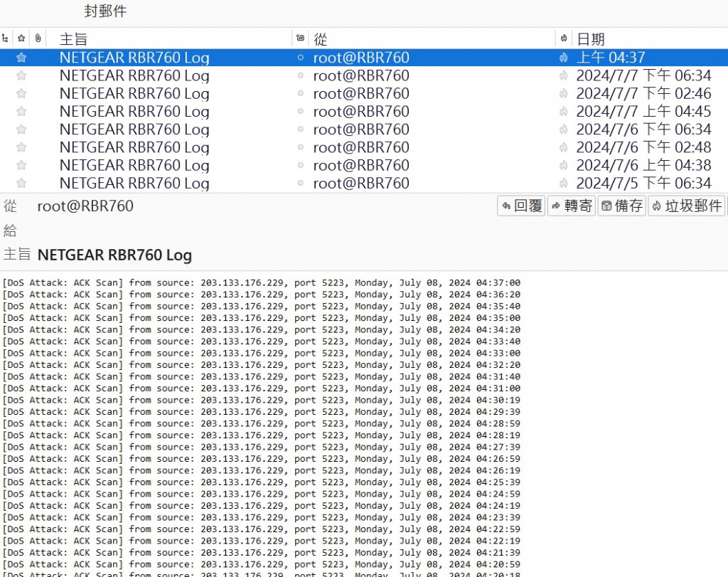This screenshot has height=577, width=728.
Task: Click the read-status column header icon
Action: coord(301,38)
